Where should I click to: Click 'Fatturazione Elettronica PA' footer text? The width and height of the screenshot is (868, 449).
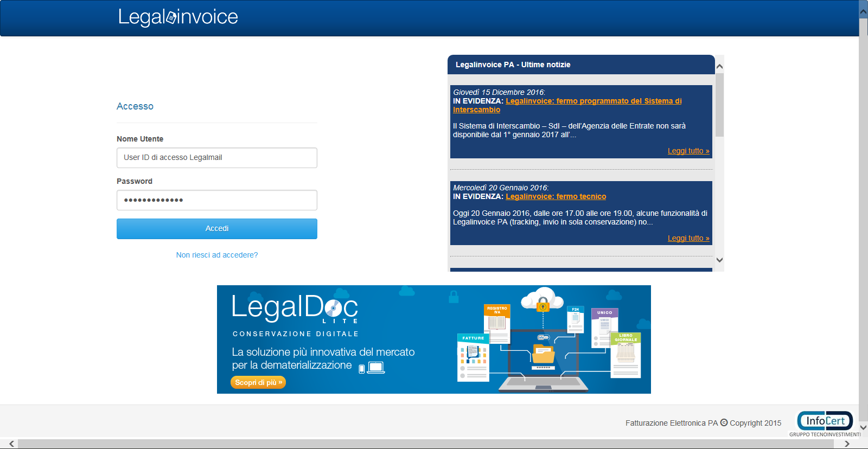click(672, 423)
